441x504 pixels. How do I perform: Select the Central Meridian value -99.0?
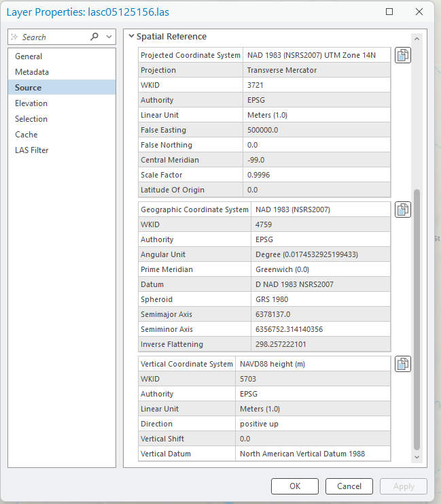[255, 160]
